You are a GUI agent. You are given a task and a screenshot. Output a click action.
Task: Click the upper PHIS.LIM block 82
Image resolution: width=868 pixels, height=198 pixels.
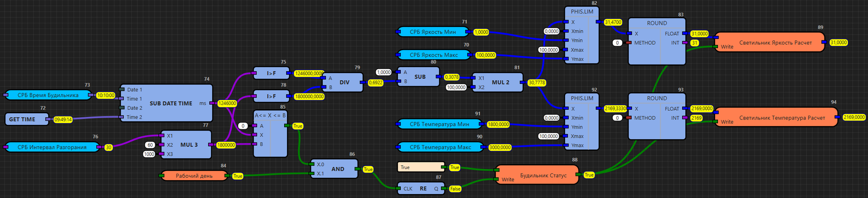tap(582, 35)
